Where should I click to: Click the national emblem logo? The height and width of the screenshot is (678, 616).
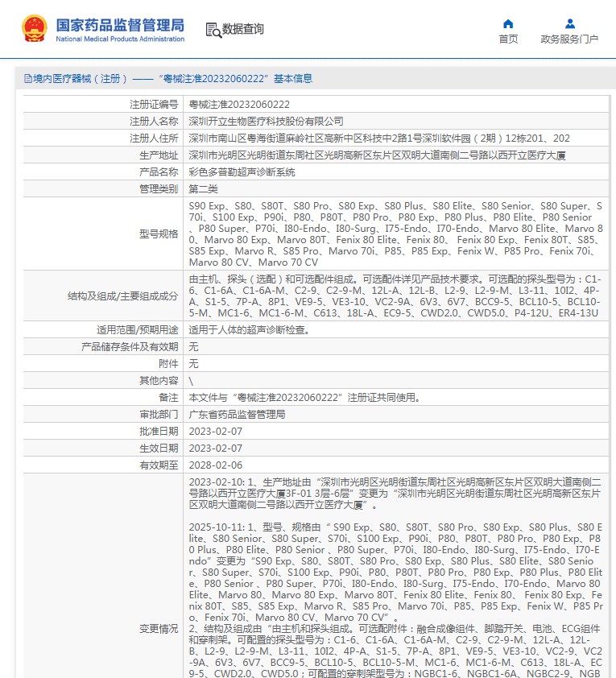35,29
